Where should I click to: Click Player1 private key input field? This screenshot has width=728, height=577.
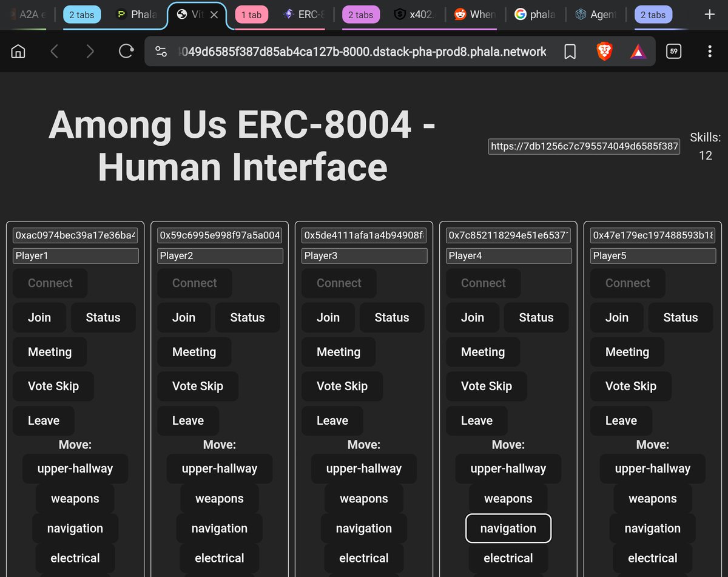pos(76,235)
